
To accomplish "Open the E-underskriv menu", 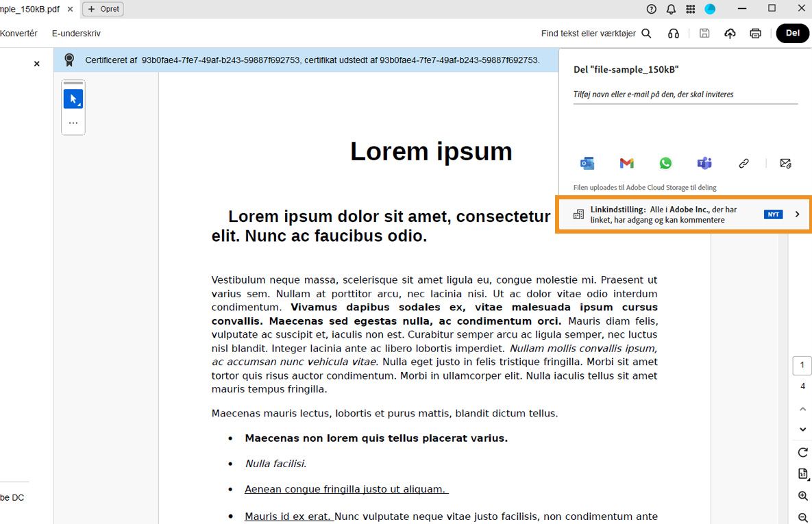I will (x=76, y=33).
